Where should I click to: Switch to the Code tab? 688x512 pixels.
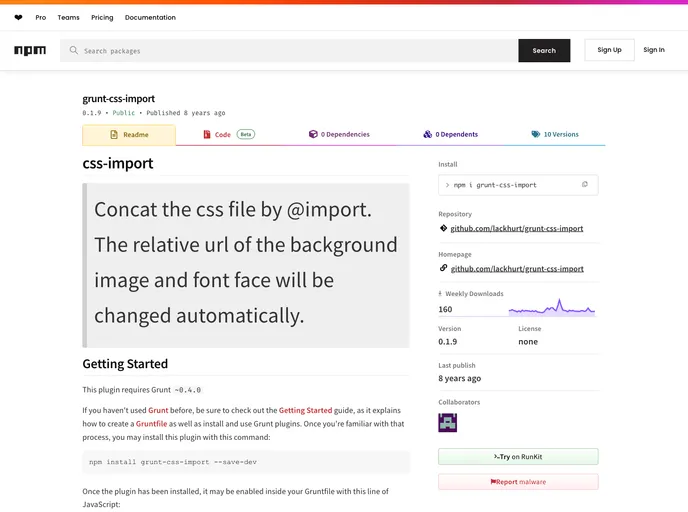click(x=229, y=134)
